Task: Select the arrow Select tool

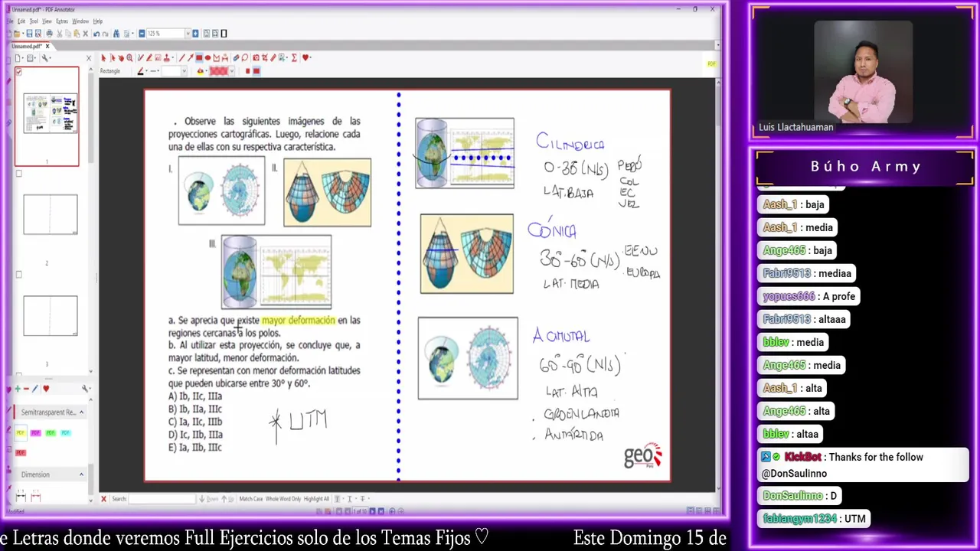Action: (103, 58)
